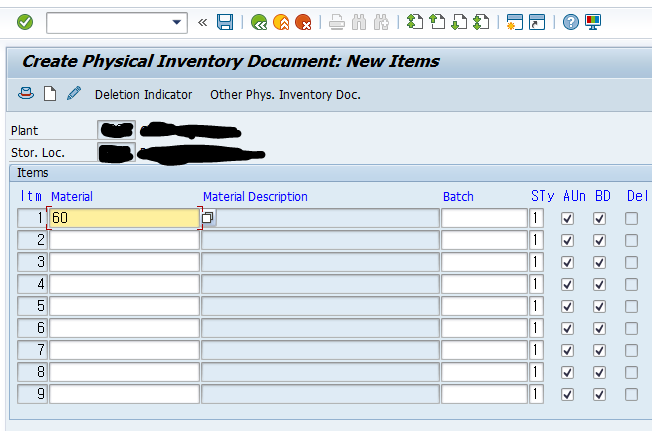The height and width of the screenshot is (431, 652).
Task: Click the Print icon in the toolbar
Action: point(337,22)
